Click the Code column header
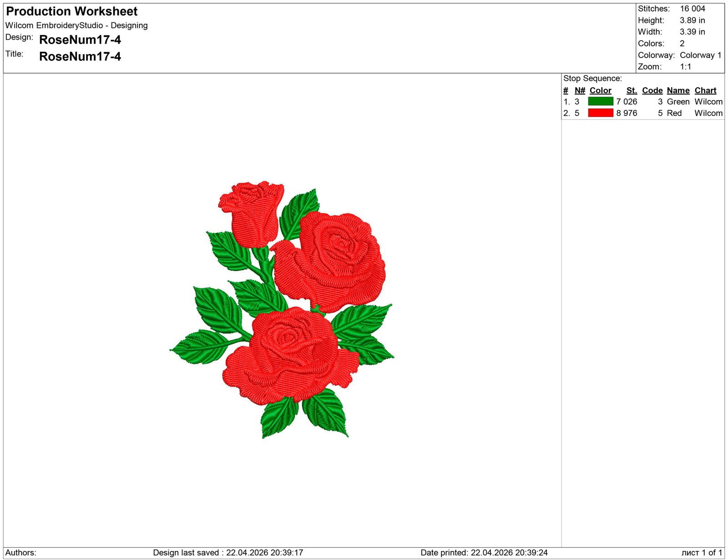Screen dimensions: 728x560 click(652, 91)
